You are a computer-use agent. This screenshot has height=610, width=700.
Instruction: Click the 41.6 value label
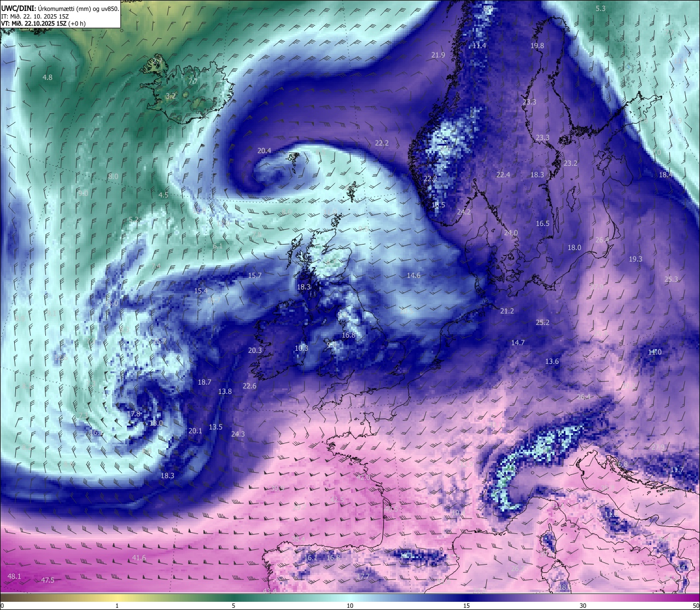point(139,558)
